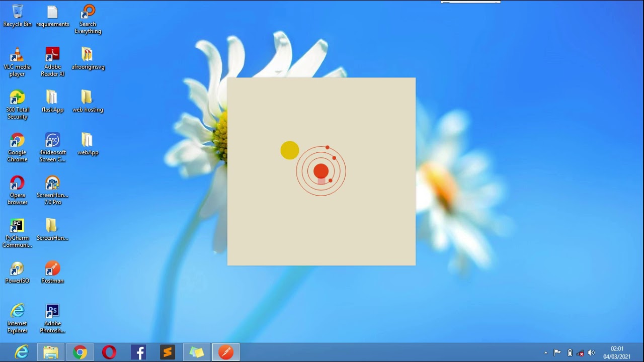Select the Adobe Reader XI shortcut

point(52,62)
